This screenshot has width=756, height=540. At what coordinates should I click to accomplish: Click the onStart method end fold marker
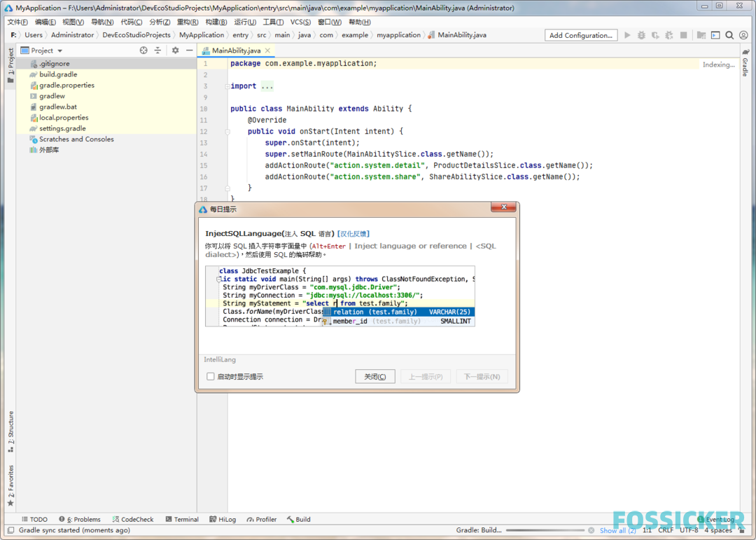click(x=227, y=188)
